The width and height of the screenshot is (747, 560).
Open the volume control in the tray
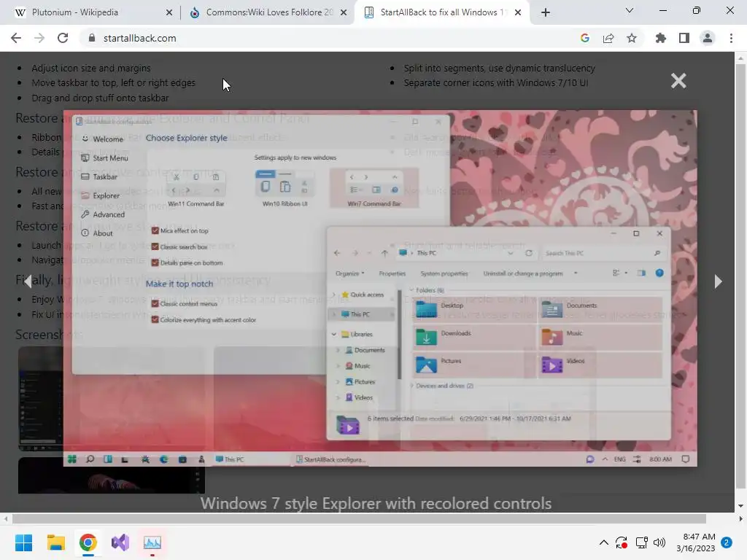pyautogui.click(x=659, y=542)
